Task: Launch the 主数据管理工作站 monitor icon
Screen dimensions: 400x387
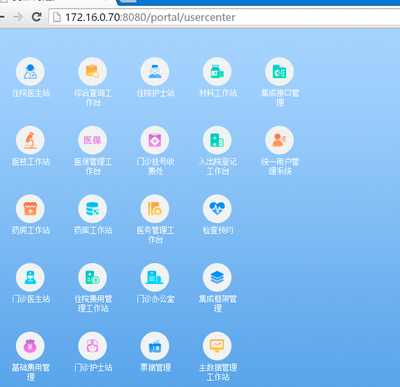Action: 217,346
